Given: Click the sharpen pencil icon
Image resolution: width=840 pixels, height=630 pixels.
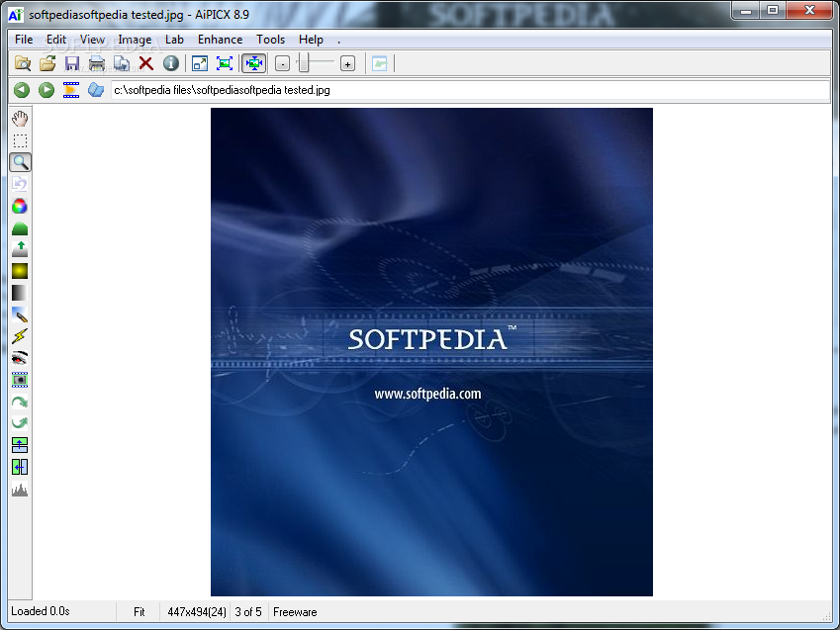Looking at the screenshot, I should click(20, 315).
